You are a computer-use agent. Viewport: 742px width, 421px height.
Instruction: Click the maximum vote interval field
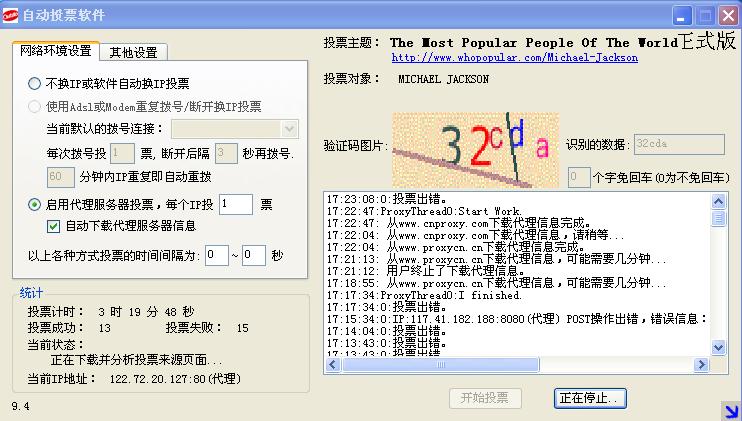pos(254,255)
